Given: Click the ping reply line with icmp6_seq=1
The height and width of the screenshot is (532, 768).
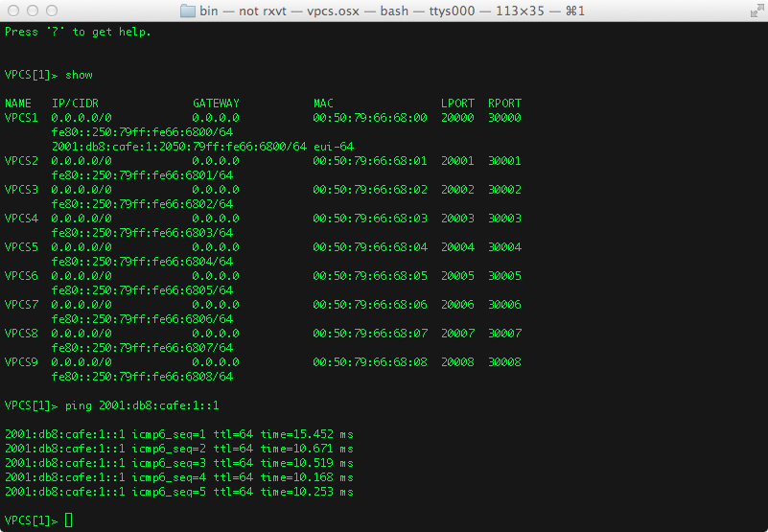Looking at the screenshot, I should pyautogui.click(x=178, y=434).
